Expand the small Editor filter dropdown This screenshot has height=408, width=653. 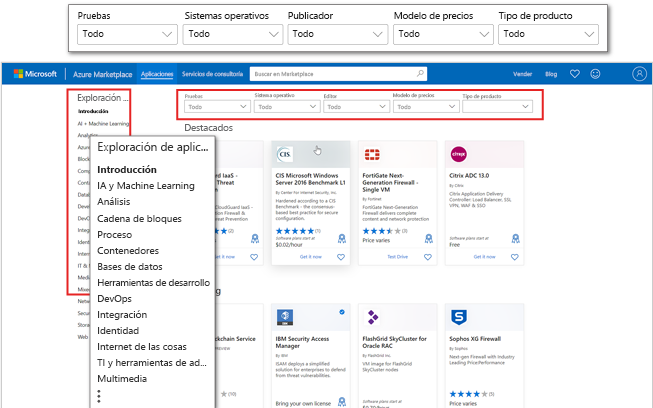click(356, 107)
